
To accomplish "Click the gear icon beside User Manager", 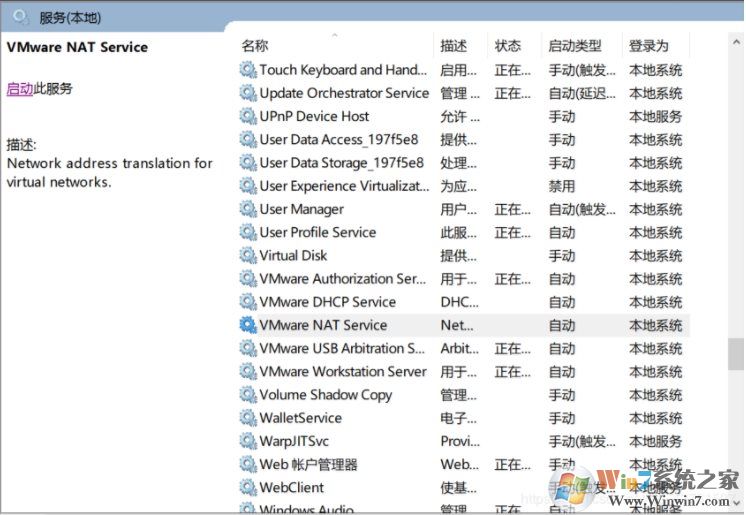I will click(248, 209).
